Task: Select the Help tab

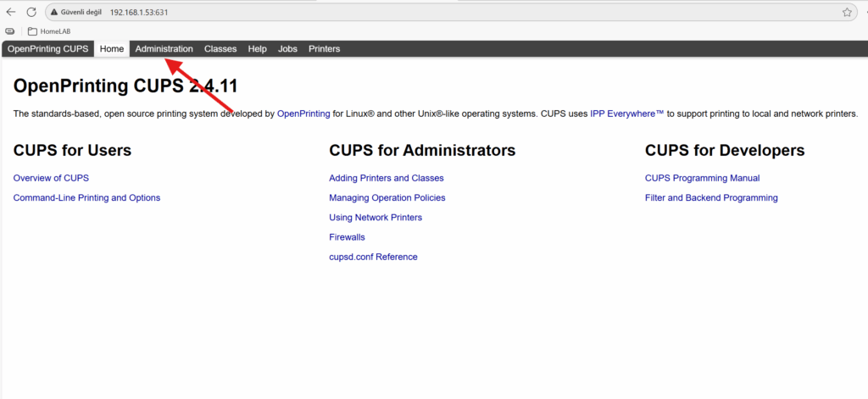Action: (x=257, y=49)
